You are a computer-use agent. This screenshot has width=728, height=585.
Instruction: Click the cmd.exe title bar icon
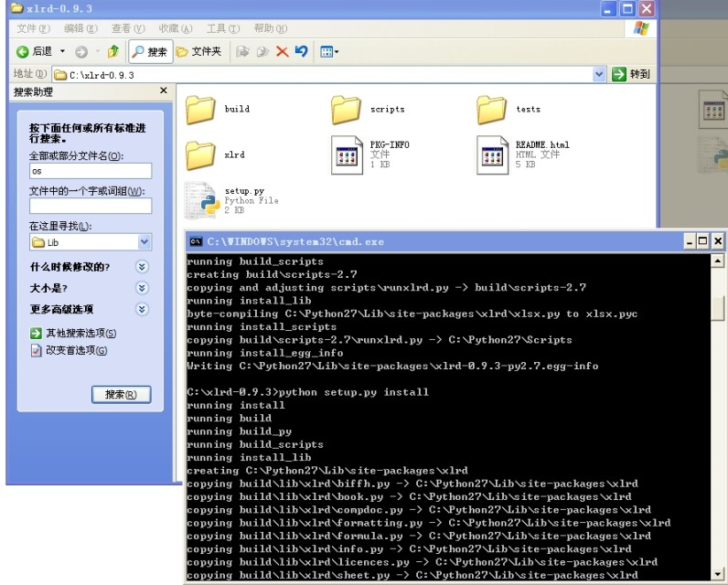pyautogui.click(x=196, y=241)
